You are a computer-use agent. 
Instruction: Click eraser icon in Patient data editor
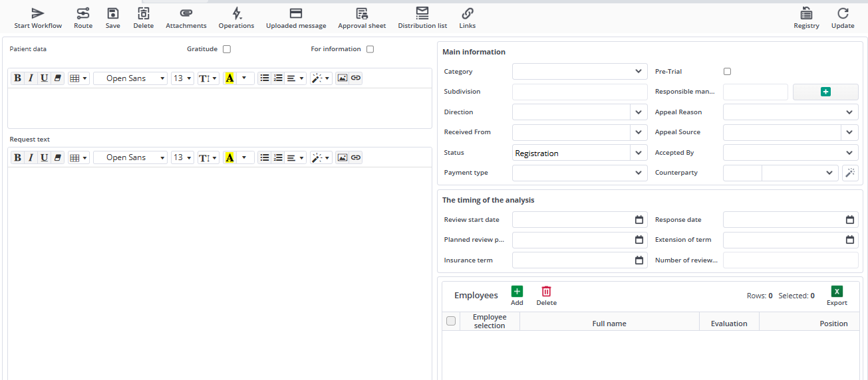[57, 78]
